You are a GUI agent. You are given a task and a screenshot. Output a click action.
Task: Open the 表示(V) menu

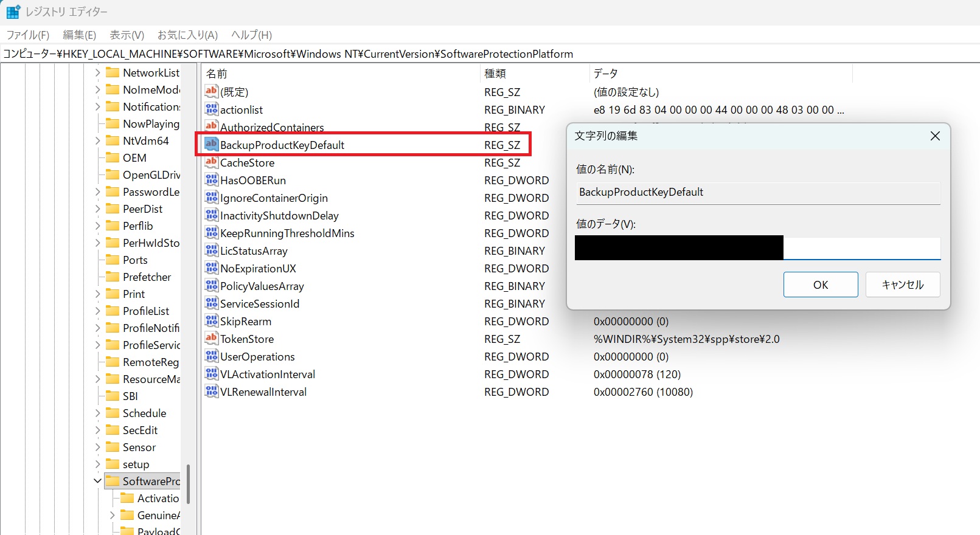coord(127,35)
